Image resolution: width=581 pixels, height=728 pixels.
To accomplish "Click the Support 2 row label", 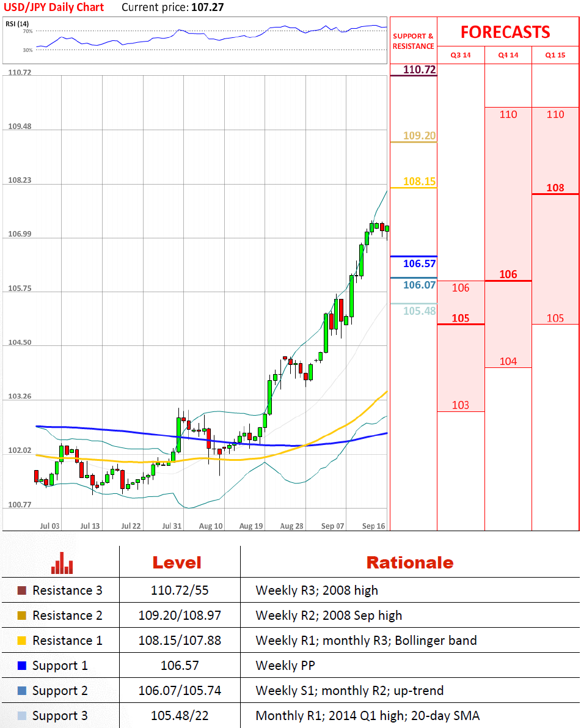I will tap(60, 691).
